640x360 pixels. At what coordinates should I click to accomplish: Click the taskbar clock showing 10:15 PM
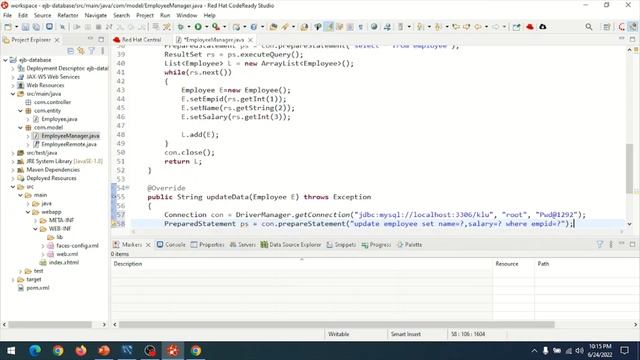pos(600,351)
